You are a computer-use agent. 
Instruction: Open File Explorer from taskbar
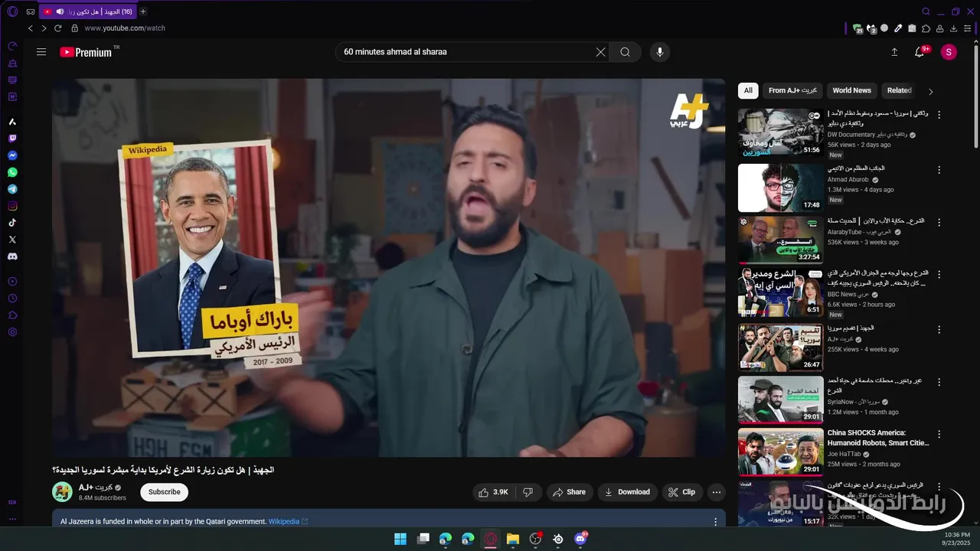click(513, 539)
